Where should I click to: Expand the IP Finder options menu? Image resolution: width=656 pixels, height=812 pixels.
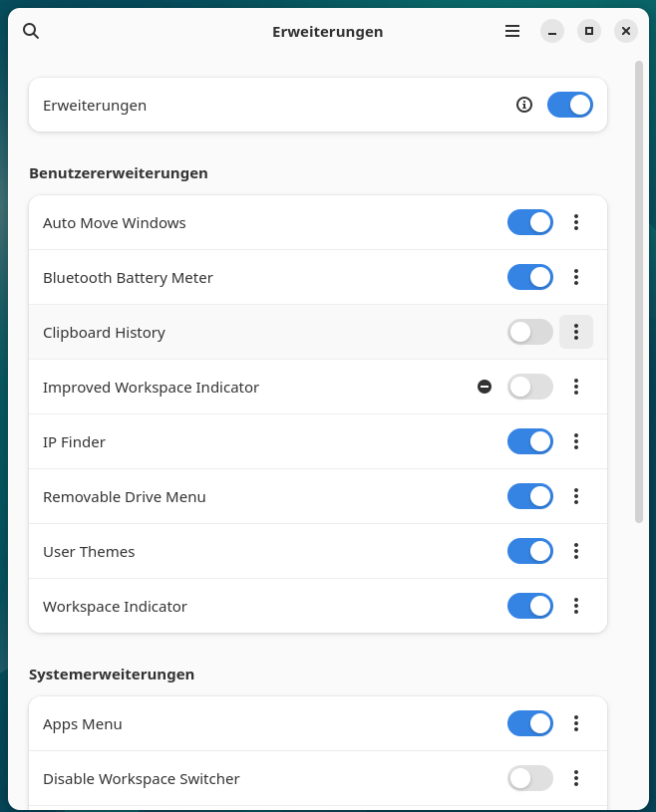click(576, 441)
